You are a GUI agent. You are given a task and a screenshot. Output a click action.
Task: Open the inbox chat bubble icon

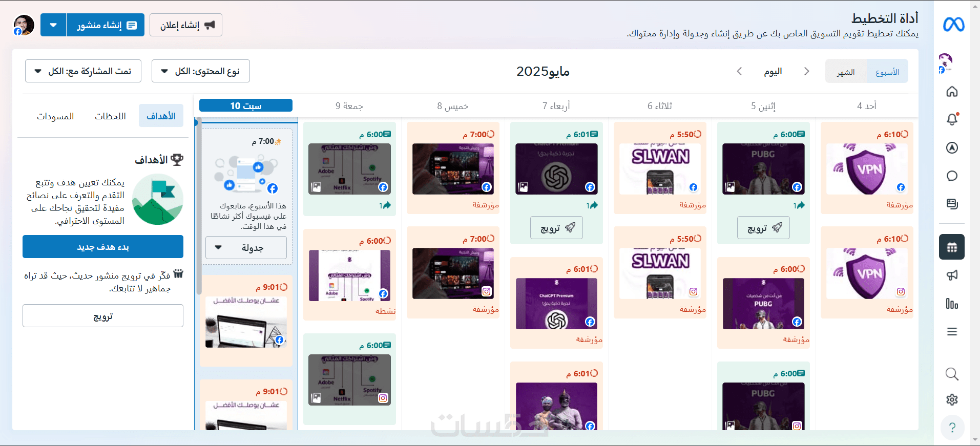[x=952, y=176]
